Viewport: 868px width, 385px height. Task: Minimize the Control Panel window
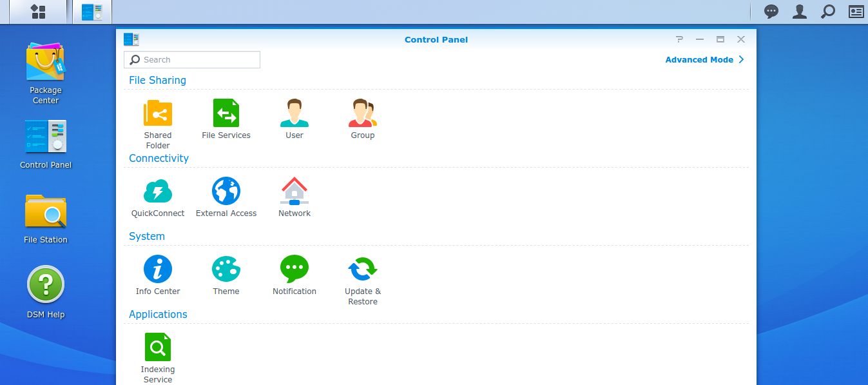point(700,39)
